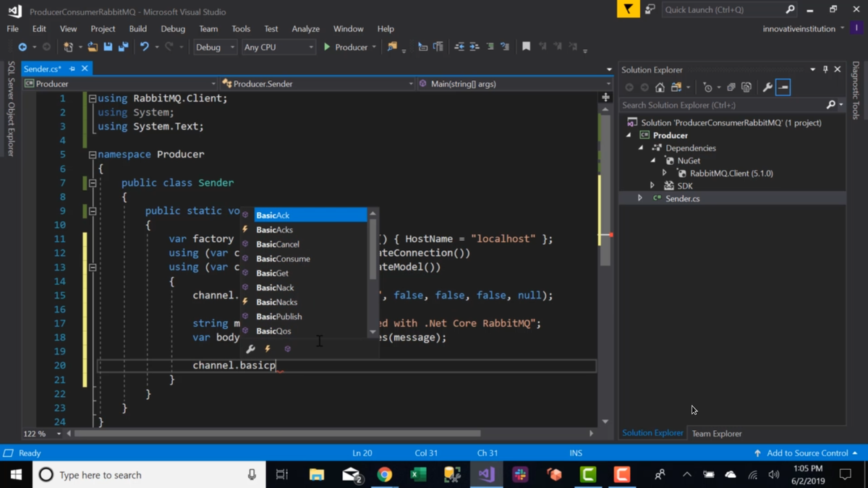This screenshot has height=488, width=868.
Task: Open Properties via the wrench icon
Action: 767,87
